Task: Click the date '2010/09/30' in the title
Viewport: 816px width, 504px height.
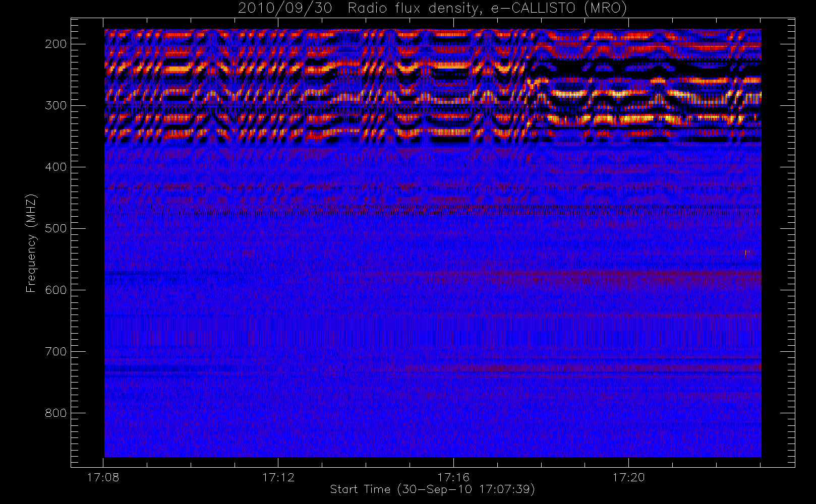Action: pyautogui.click(x=285, y=8)
